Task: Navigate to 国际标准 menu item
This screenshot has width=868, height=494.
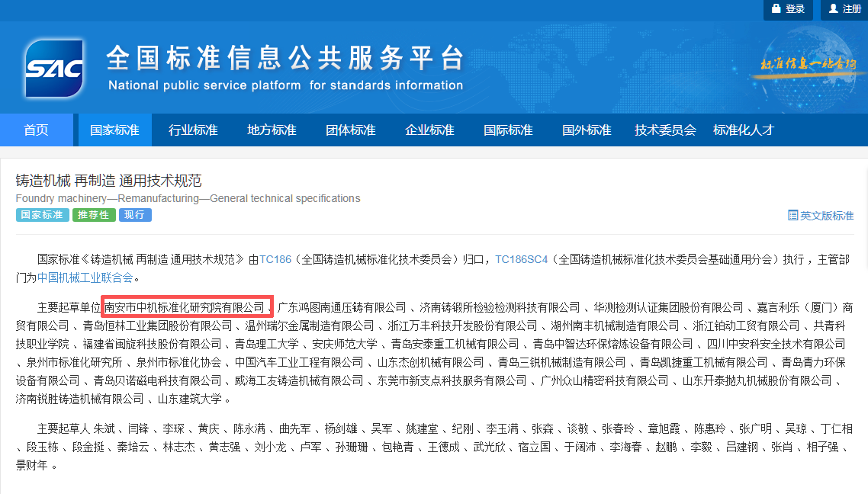Action: (x=508, y=130)
